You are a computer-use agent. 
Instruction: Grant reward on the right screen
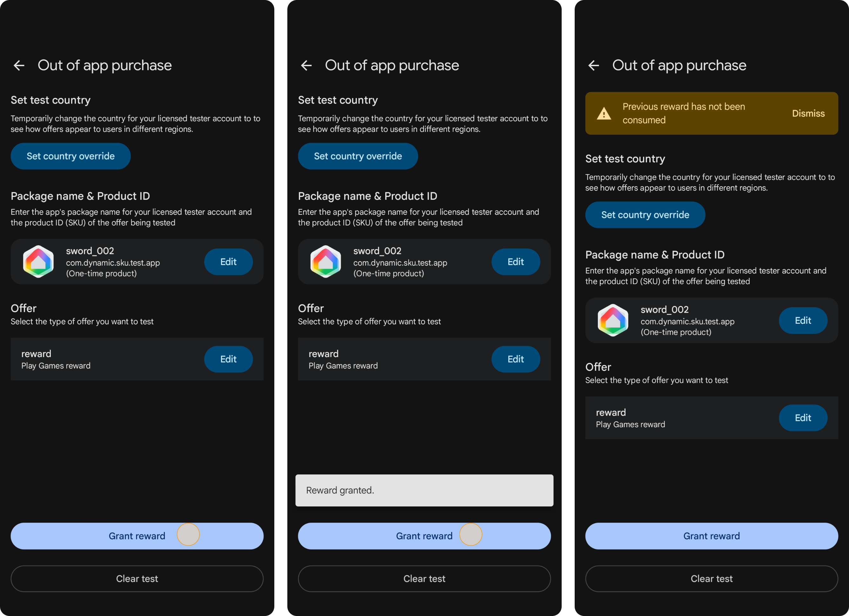[x=712, y=536]
